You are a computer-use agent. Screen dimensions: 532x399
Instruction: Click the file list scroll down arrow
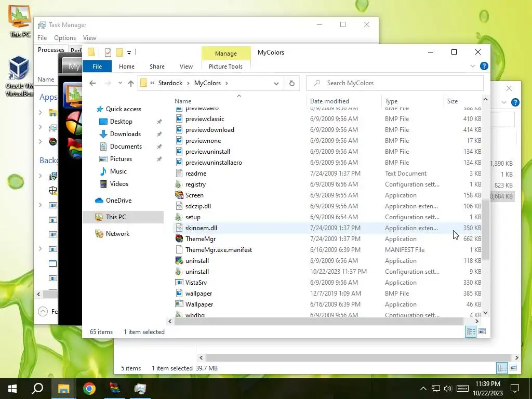(x=486, y=312)
